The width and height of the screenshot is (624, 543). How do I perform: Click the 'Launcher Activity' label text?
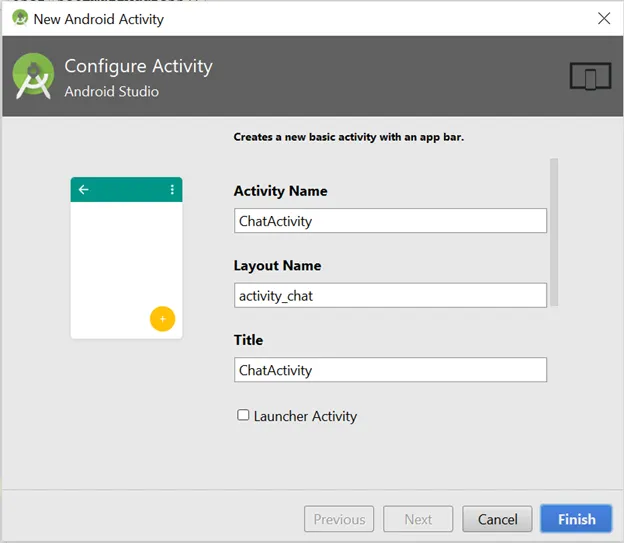305,416
